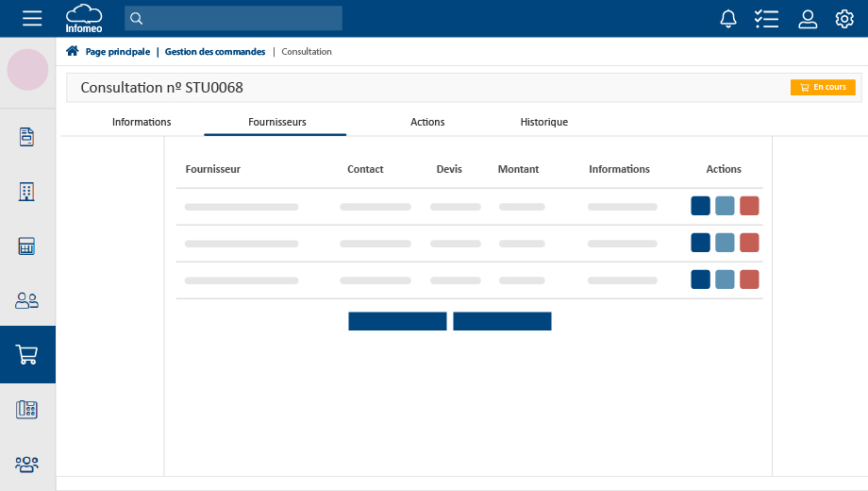Screen dimensions: 868x491
Task: Click the home icon in breadcrumb
Action: [x=73, y=52]
